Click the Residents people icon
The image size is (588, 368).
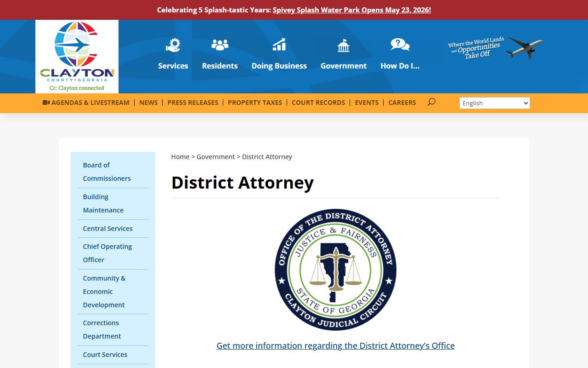[x=220, y=45]
